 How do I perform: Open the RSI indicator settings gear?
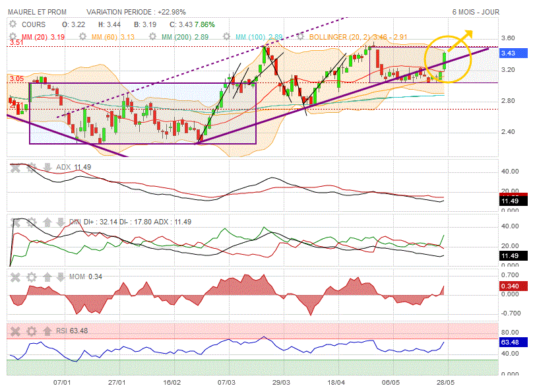click(x=31, y=331)
